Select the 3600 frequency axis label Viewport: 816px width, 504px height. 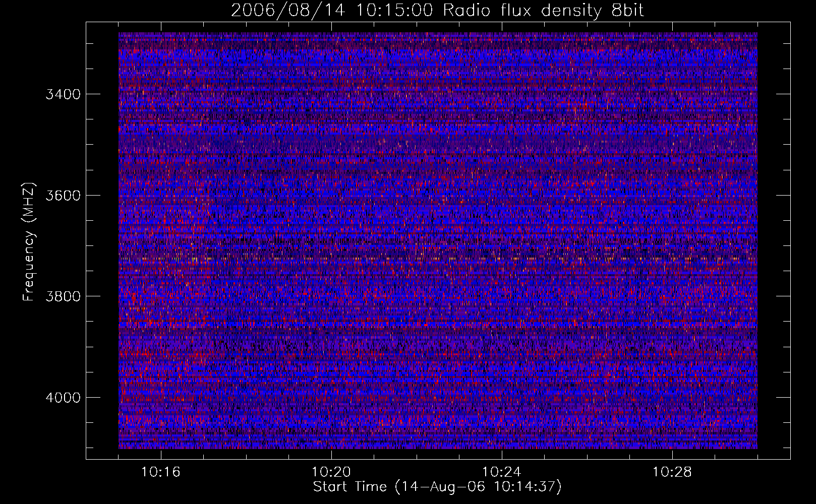(63, 196)
